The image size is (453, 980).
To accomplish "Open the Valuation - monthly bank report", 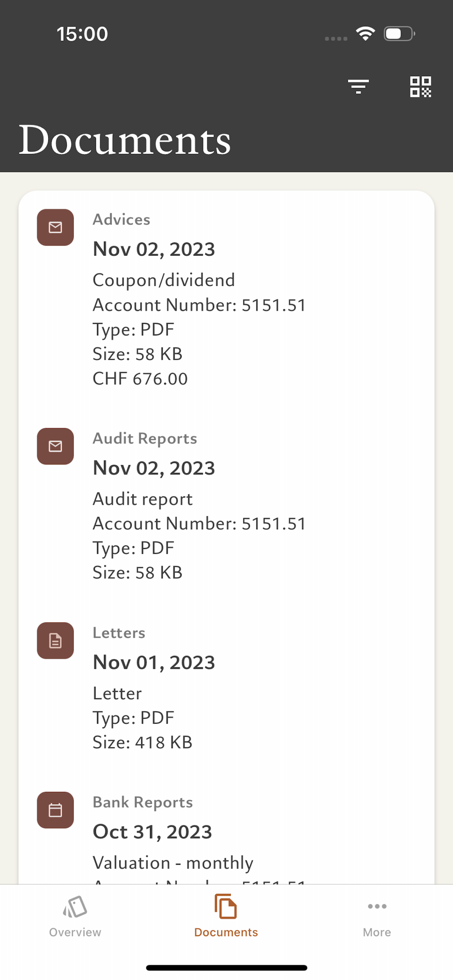I will click(173, 863).
